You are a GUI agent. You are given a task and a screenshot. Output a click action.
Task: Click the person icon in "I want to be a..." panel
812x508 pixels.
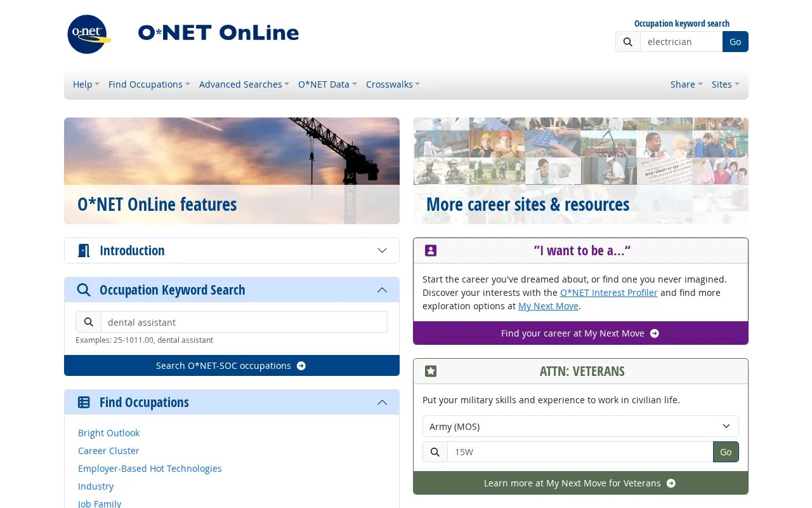point(431,251)
